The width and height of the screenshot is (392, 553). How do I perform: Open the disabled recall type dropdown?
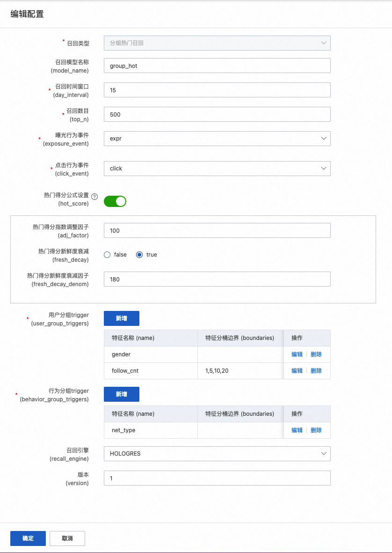[x=217, y=43]
